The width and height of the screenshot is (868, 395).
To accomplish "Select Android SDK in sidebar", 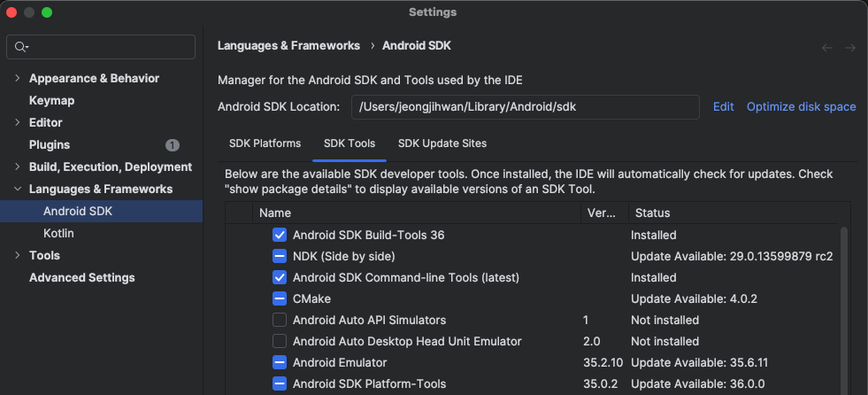I will tap(101, 211).
